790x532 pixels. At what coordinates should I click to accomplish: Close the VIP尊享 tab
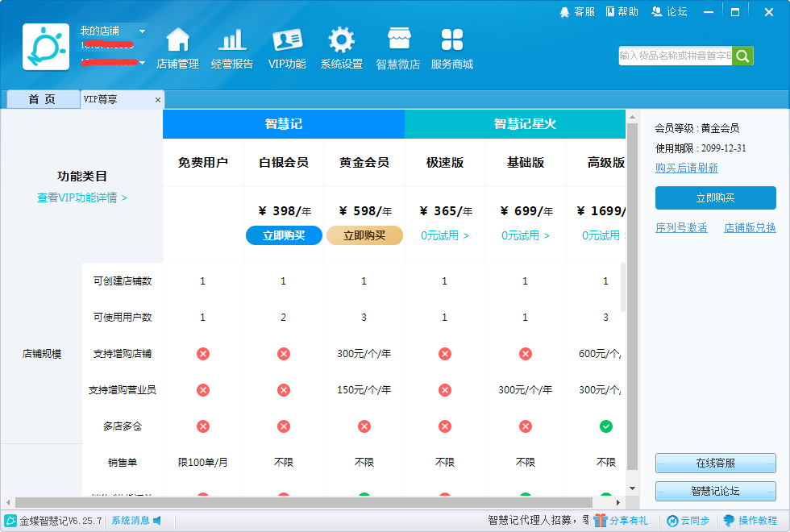coord(158,100)
